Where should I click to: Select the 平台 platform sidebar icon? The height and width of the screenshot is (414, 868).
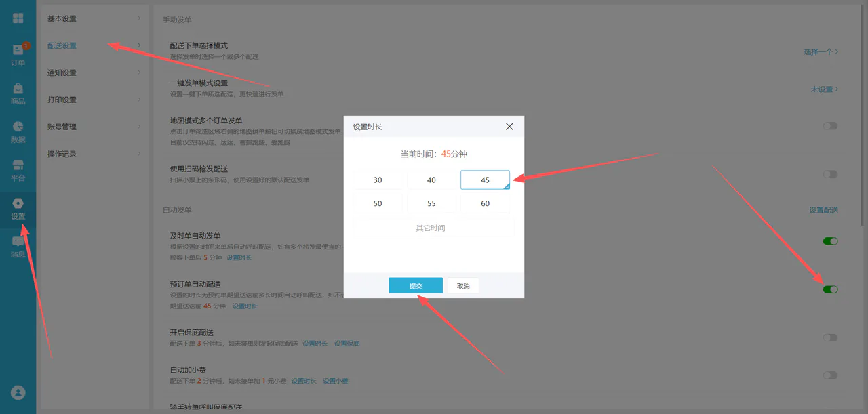pyautogui.click(x=18, y=171)
